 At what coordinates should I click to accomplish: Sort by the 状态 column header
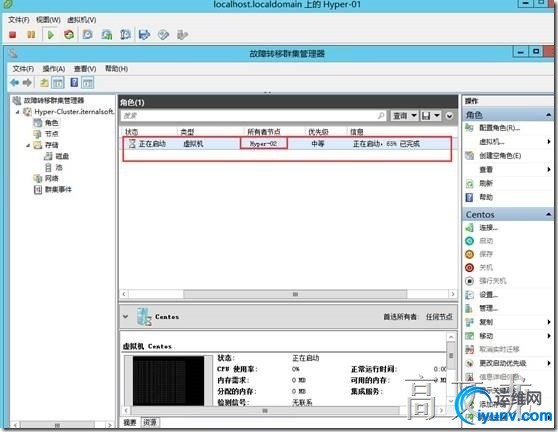pyautogui.click(x=132, y=132)
